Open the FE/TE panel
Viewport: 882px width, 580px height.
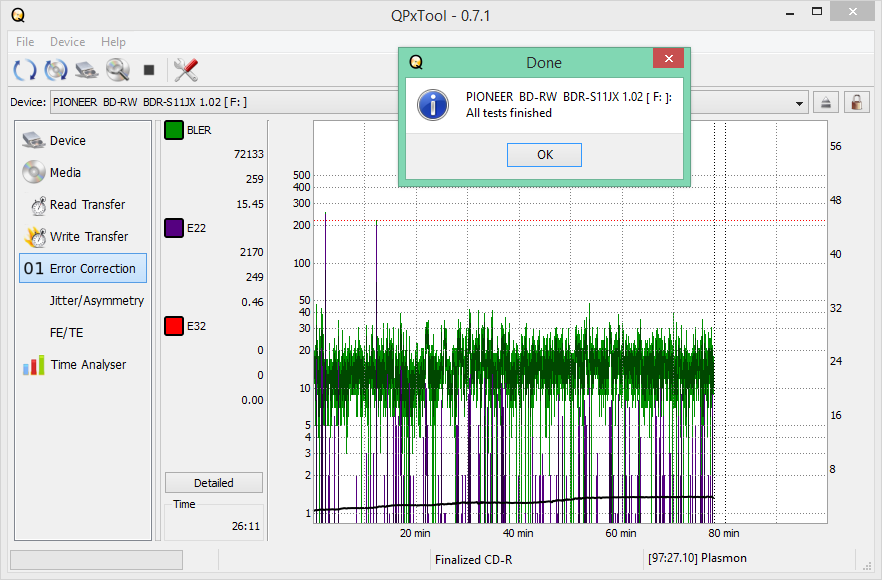pos(83,333)
